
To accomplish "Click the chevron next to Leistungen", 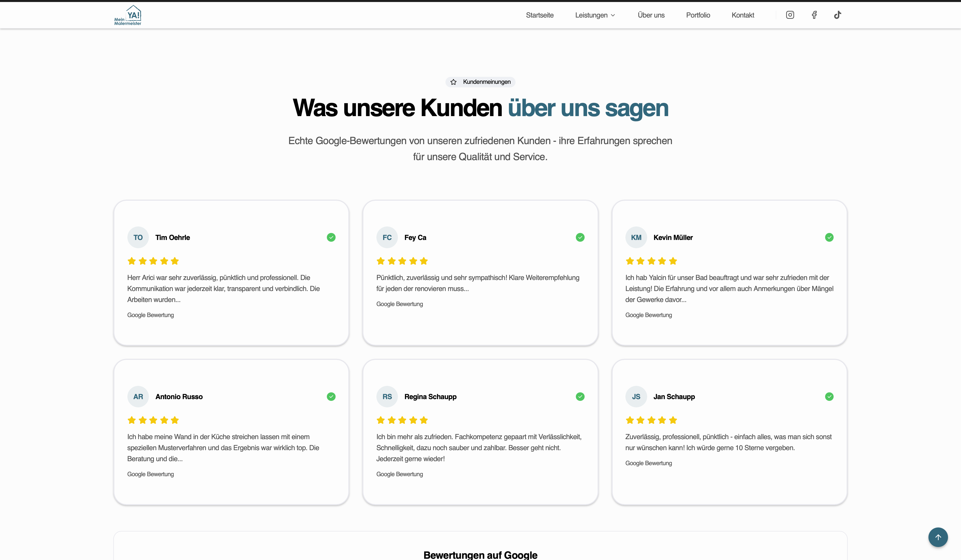I will click(x=613, y=16).
